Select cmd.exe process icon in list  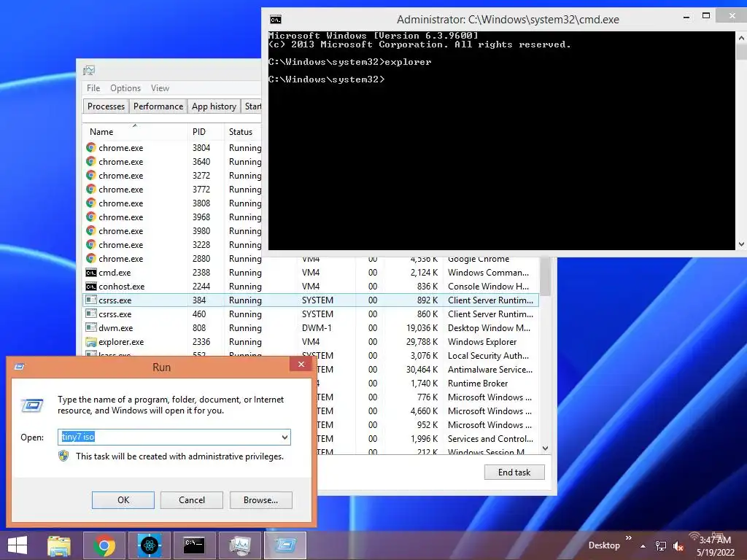91,273
